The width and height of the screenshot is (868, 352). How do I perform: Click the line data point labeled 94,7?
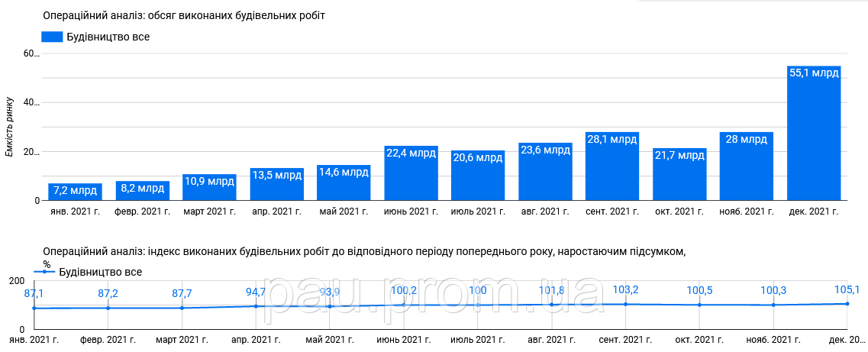point(256,306)
